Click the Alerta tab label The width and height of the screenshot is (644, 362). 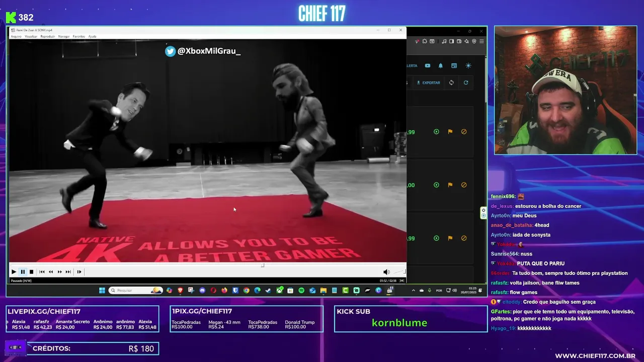tap(412, 66)
